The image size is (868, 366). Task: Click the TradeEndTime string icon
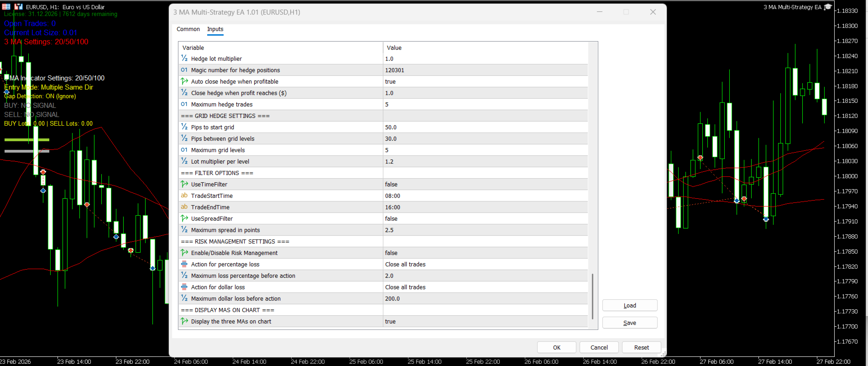click(184, 207)
